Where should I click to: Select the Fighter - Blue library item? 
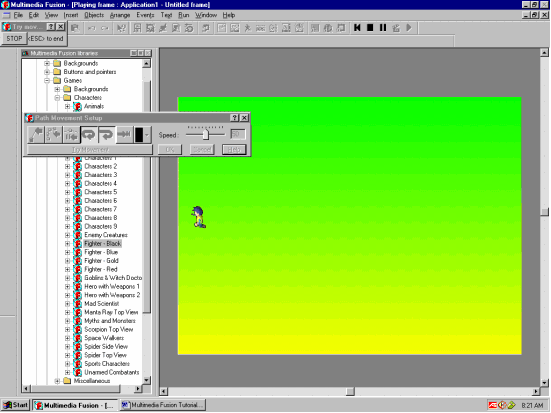click(x=101, y=252)
